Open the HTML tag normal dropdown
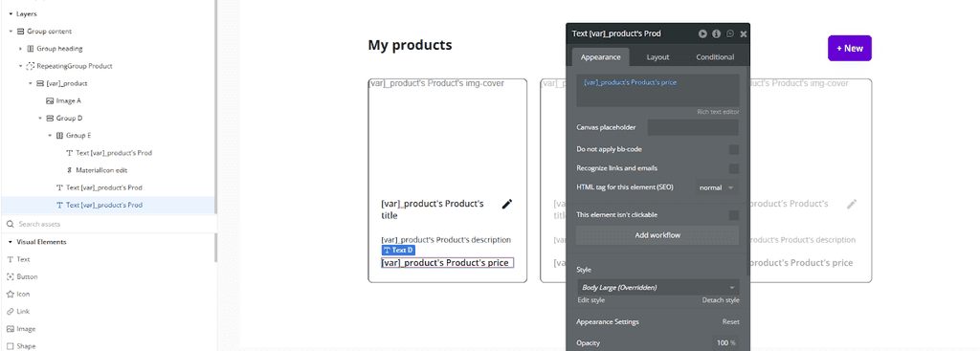The image size is (980, 351). [x=717, y=187]
